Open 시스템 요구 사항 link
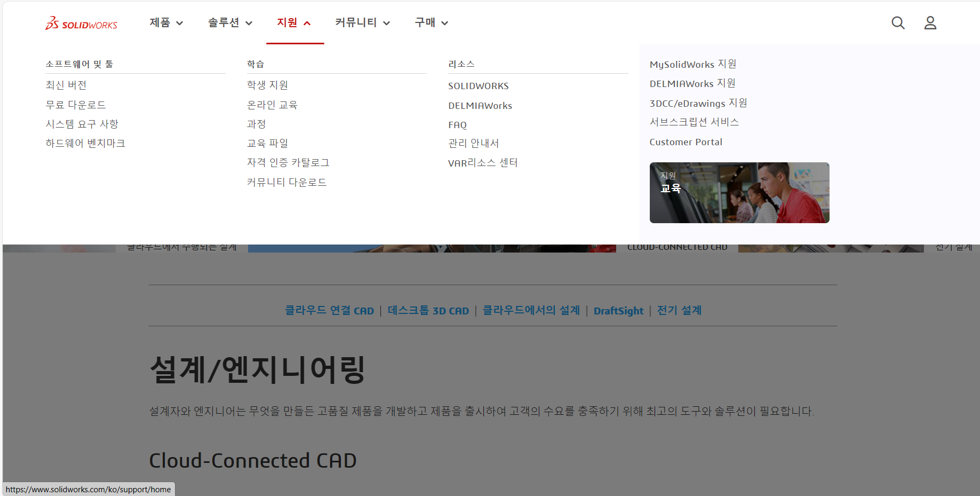The width and height of the screenshot is (980, 496). (x=82, y=124)
